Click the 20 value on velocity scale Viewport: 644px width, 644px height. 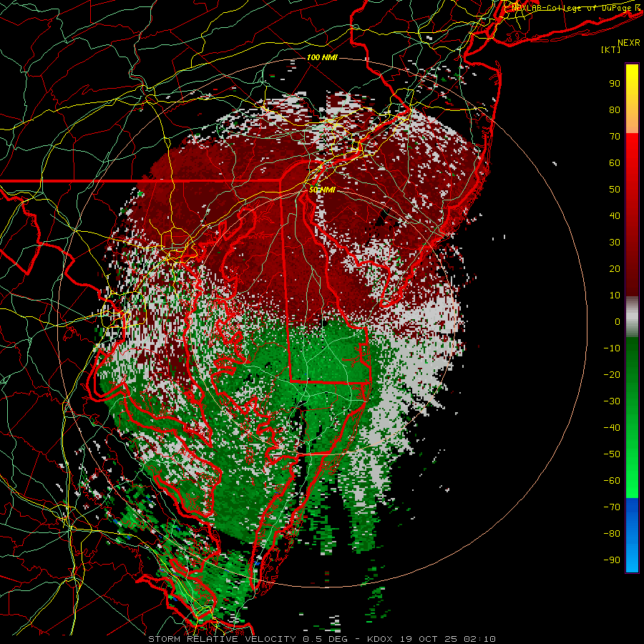point(615,268)
